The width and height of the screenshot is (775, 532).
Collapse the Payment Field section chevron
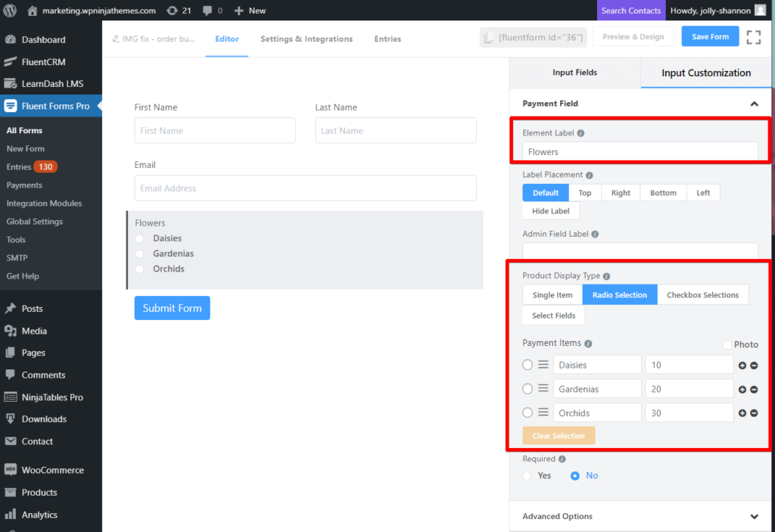755,104
